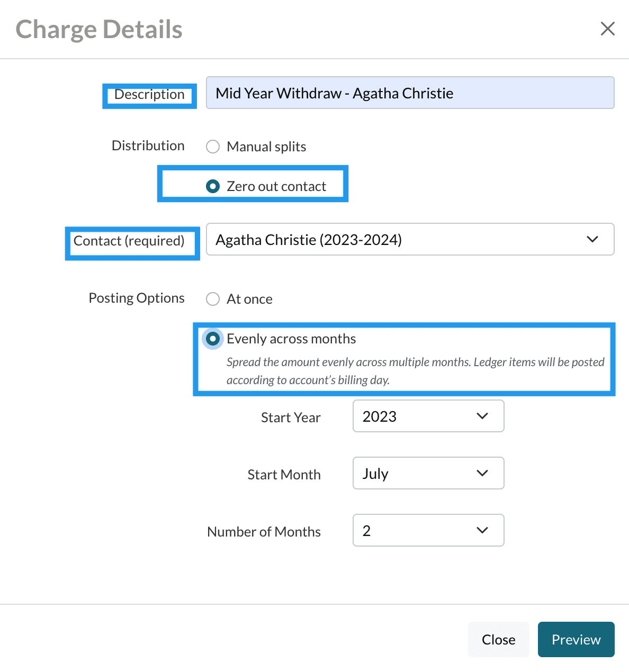Click the Description field label
The width and height of the screenshot is (629, 672).
tap(149, 95)
